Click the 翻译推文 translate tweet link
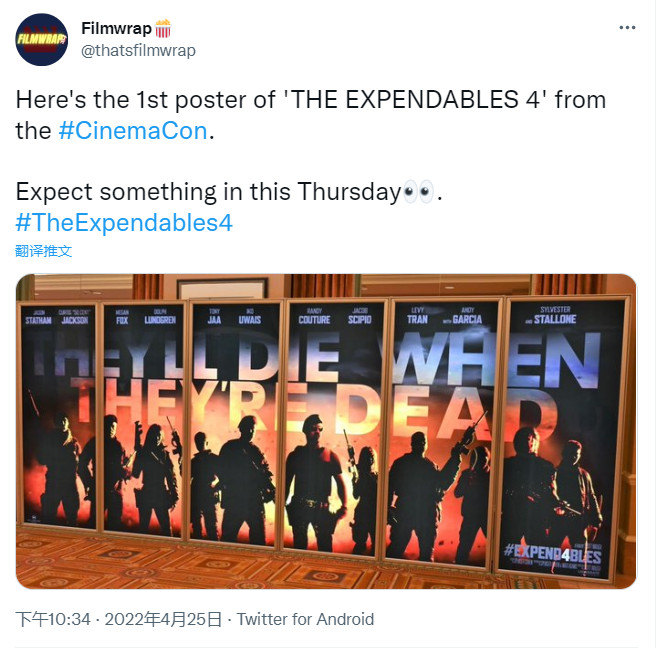 (x=44, y=251)
